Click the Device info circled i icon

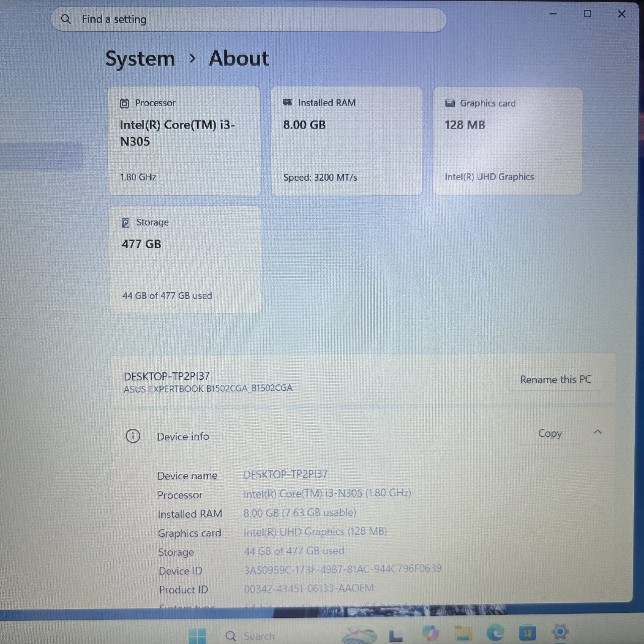coord(133,436)
